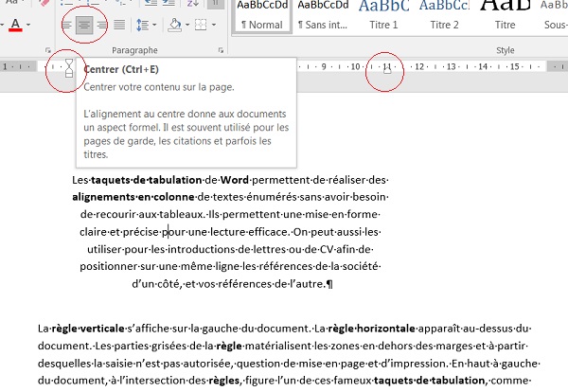This screenshot has width=568, height=392.
Task: Apply shading with the paint bucket icon
Action: [x=175, y=25]
